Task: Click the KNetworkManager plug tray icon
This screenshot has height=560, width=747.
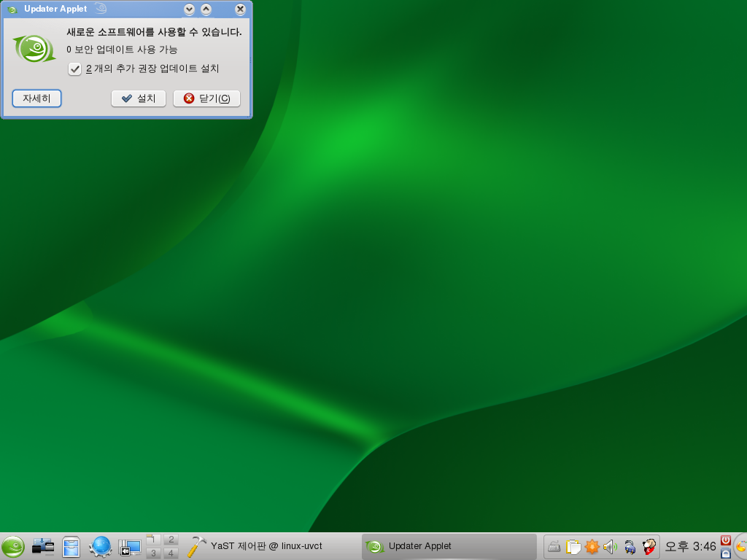Action: (x=630, y=547)
